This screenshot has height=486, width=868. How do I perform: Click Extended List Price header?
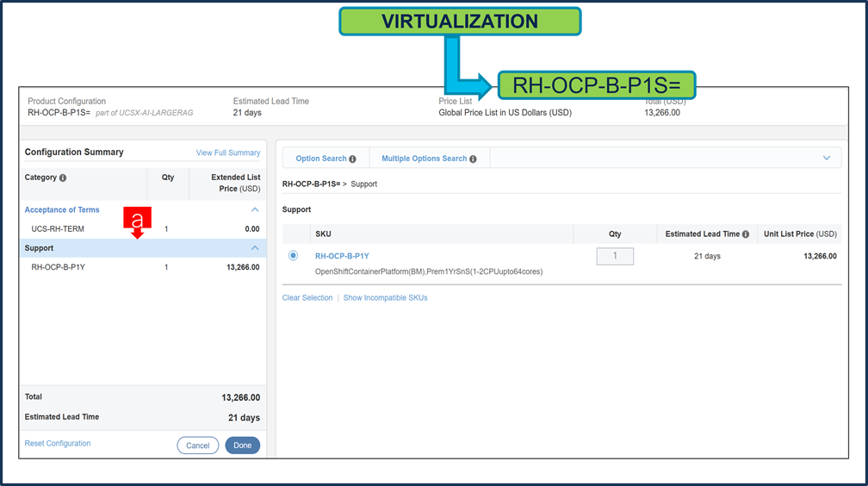(235, 183)
